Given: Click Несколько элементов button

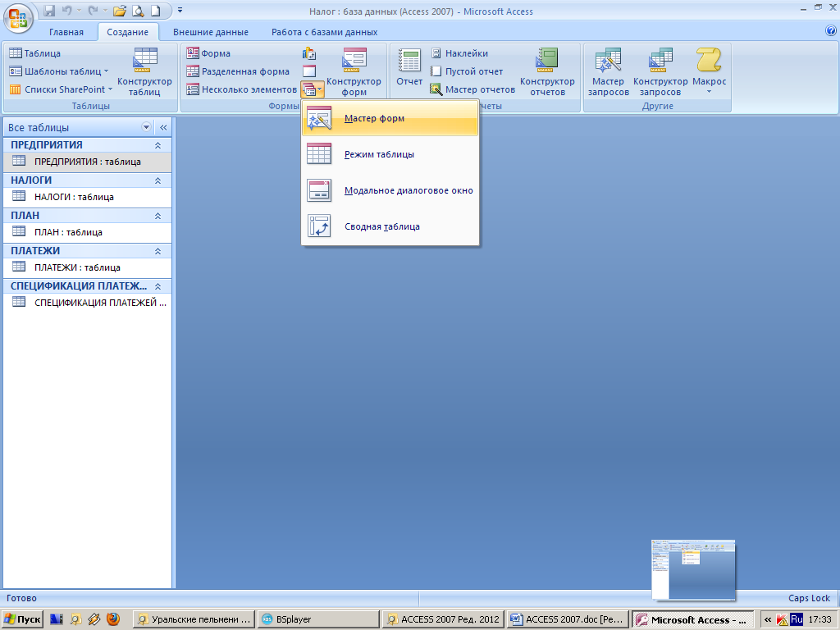Looking at the screenshot, I should click(242, 89).
